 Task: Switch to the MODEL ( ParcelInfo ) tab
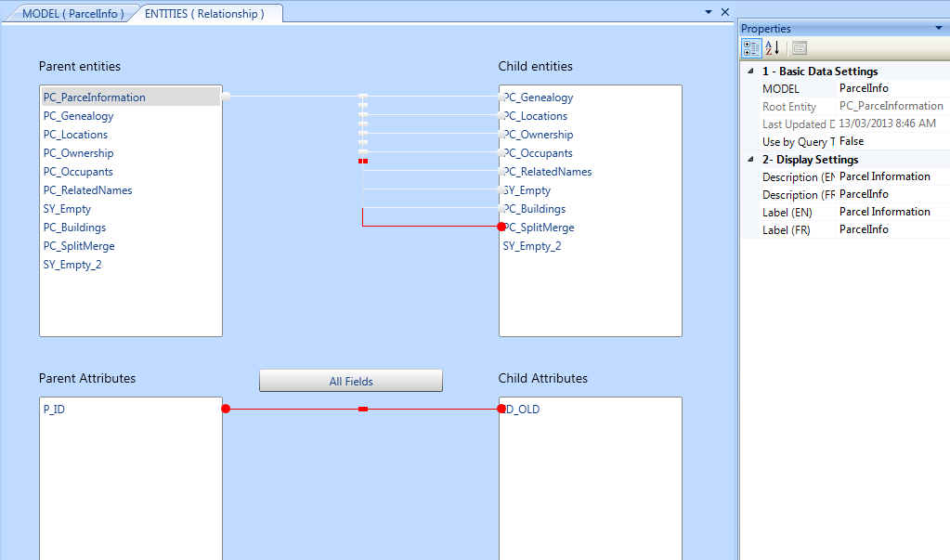coord(72,14)
